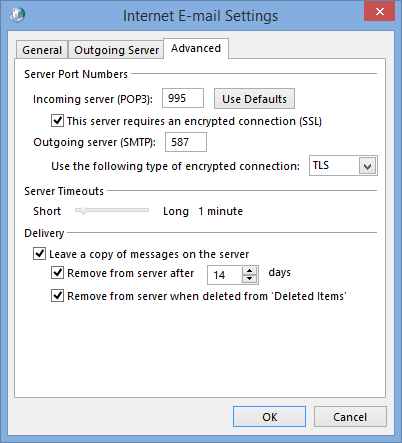Click the Outgoing server SMTP port field
Viewport: 402px width, 443px height.
[186, 142]
